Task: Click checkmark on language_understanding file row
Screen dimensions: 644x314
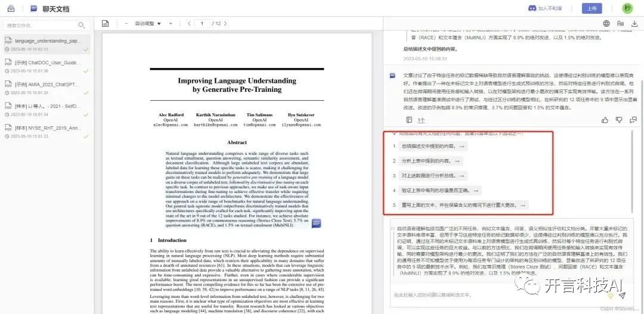Action: point(86,49)
